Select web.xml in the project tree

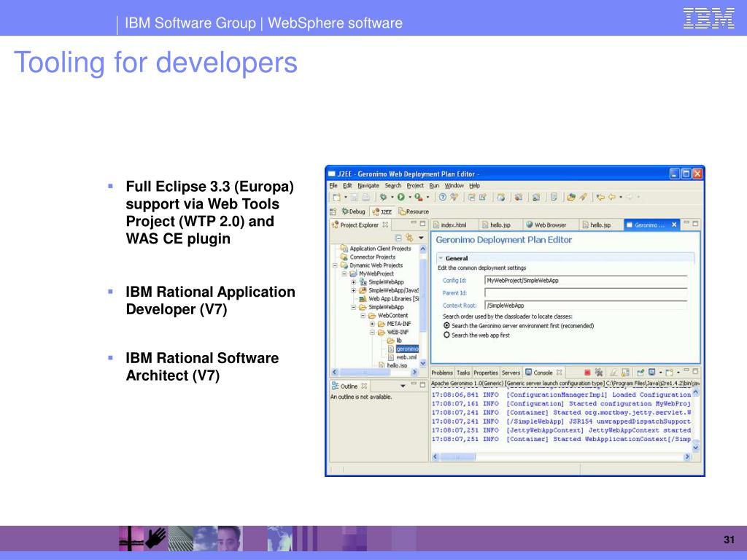tap(406, 357)
